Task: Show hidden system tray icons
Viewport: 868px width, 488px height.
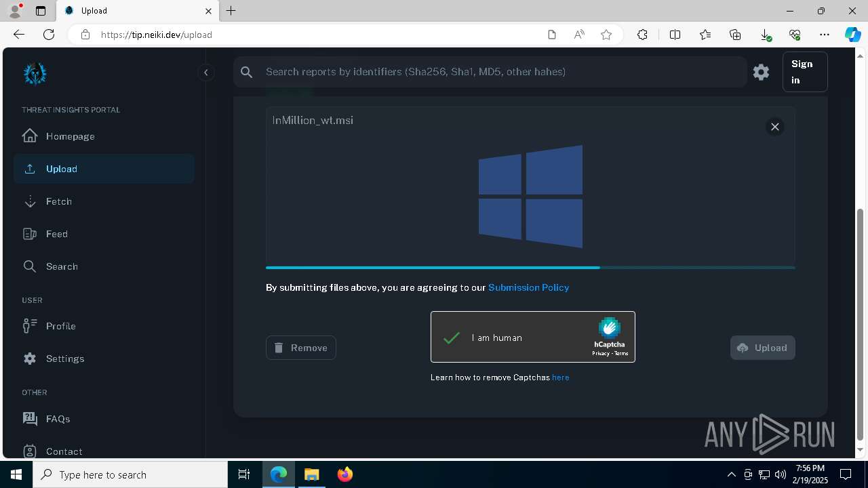Action: coord(731,474)
